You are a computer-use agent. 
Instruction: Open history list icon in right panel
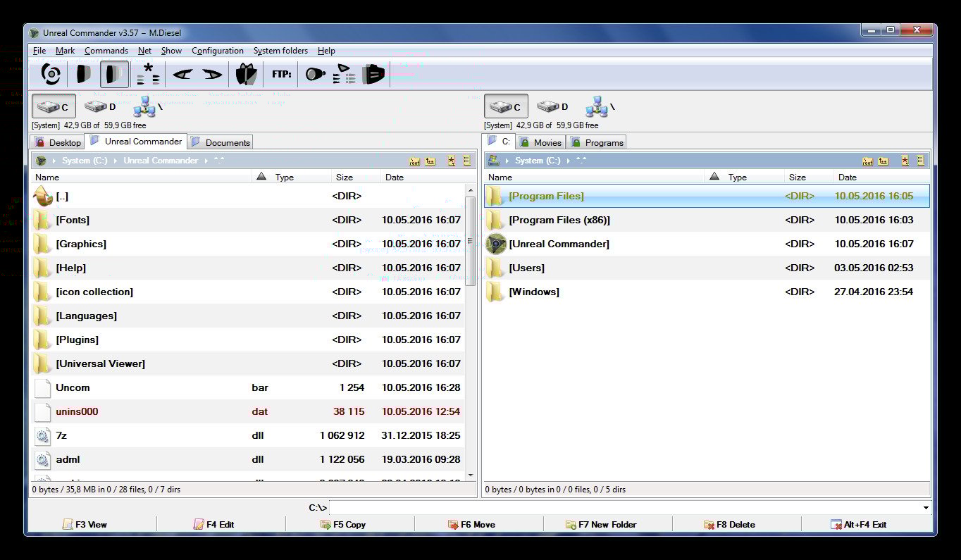tap(919, 161)
